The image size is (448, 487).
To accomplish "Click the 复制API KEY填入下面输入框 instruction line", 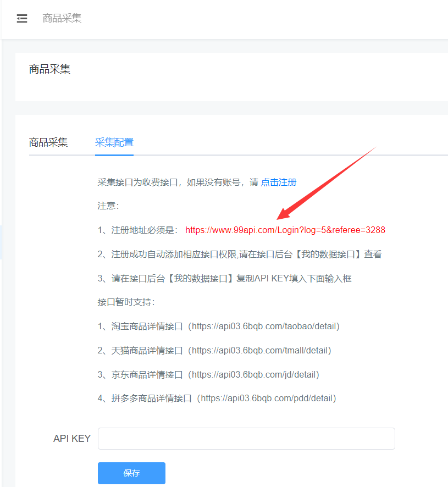I will point(224,278).
